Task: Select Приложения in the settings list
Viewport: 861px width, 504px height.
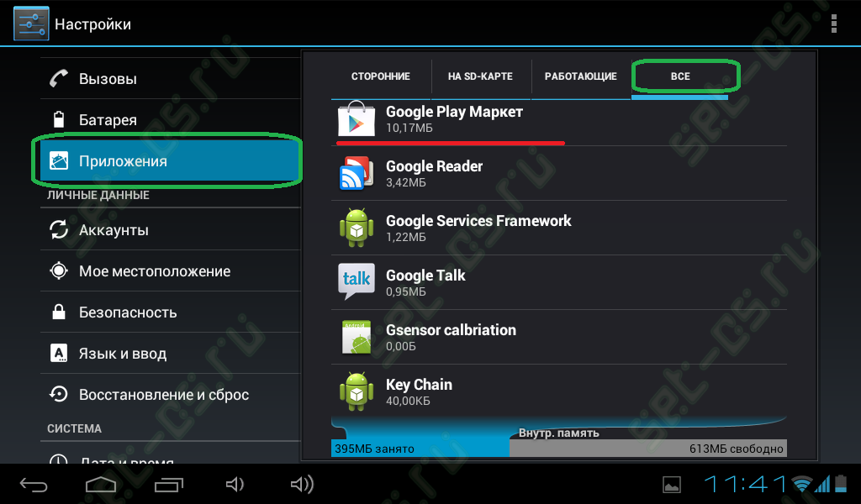Action: point(170,160)
